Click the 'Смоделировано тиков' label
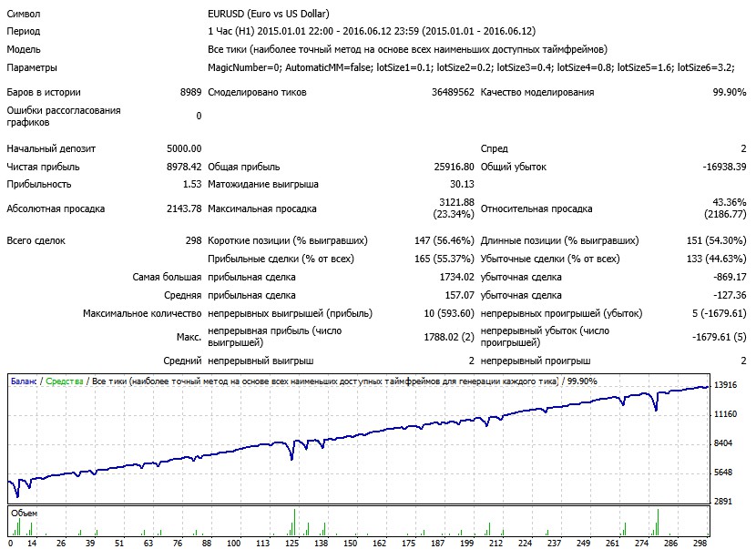The image size is (756, 549). point(258,92)
